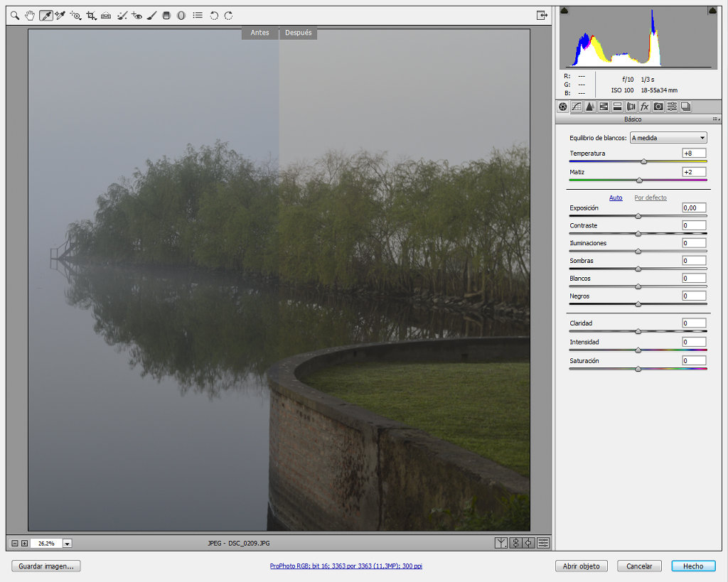Image resolution: width=728 pixels, height=582 pixels.
Task: Swap before and after settings
Action: (515, 543)
